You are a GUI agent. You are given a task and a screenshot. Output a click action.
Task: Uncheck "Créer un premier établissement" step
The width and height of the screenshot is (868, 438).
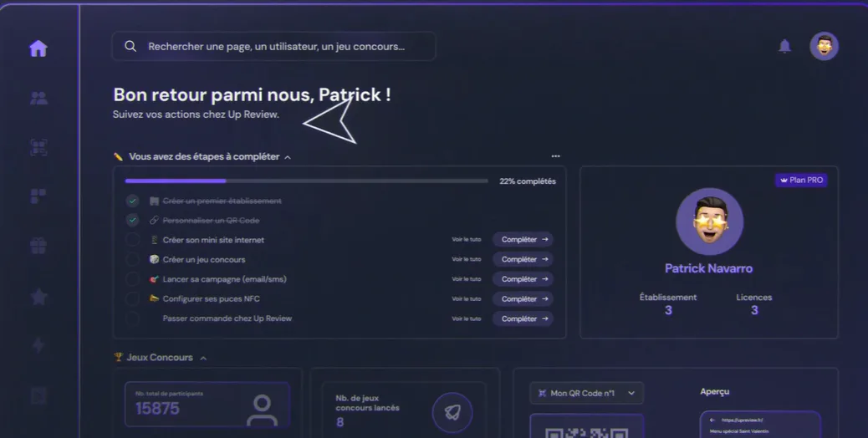coord(132,201)
